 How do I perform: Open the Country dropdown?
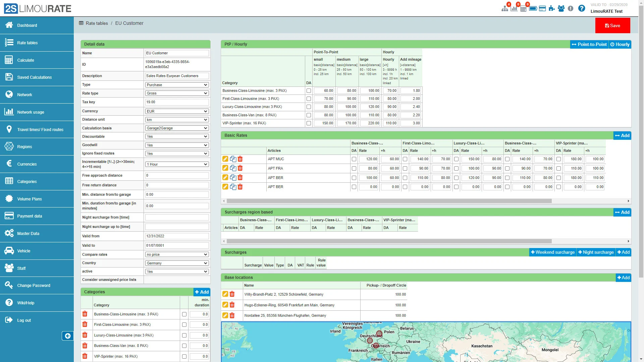click(x=177, y=263)
